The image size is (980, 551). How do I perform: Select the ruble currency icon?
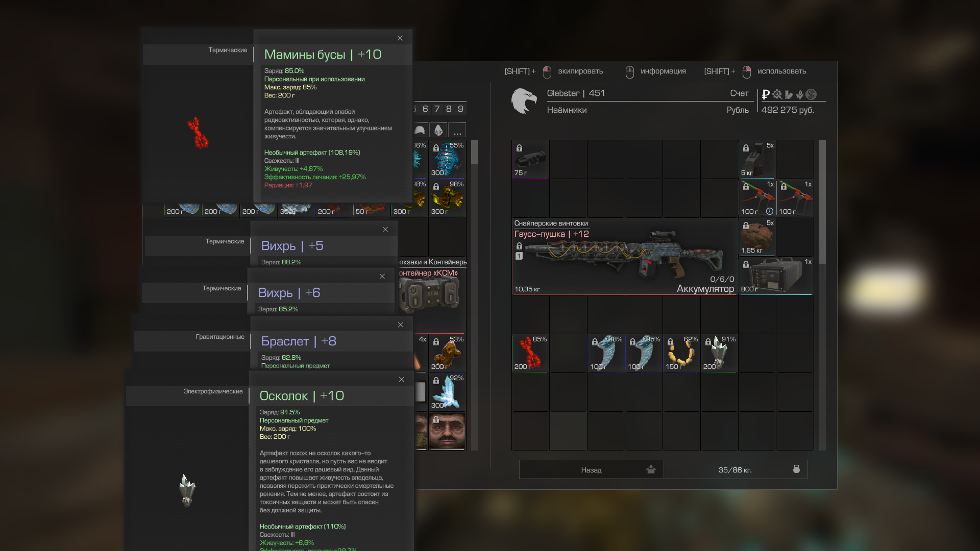tap(766, 94)
